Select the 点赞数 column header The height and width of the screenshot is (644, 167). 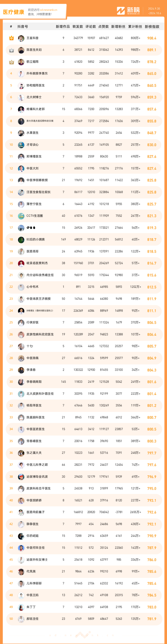click(x=103, y=27)
